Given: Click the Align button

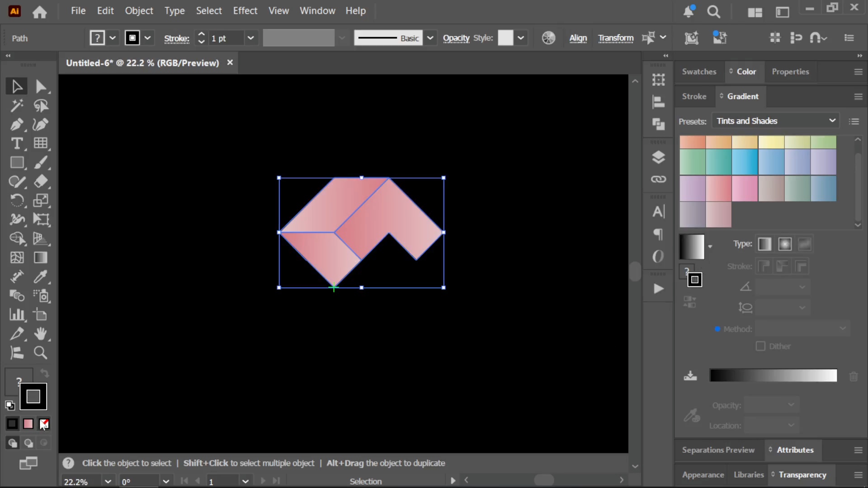Looking at the screenshot, I should [x=578, y=38].
